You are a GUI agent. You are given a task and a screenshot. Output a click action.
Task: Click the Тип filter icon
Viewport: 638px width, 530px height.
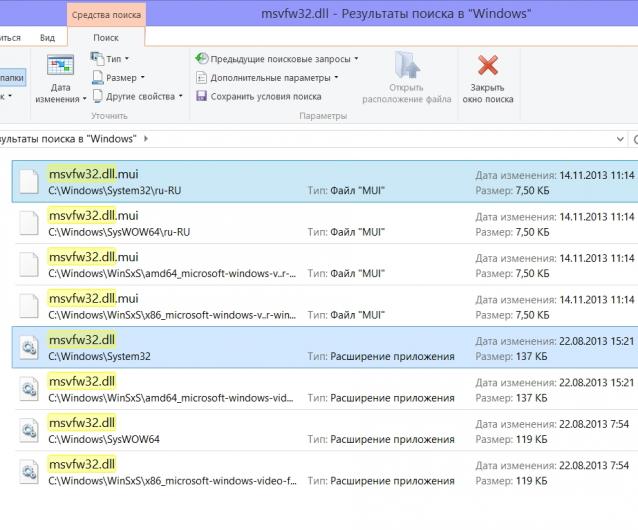click(x=97, y=59)
